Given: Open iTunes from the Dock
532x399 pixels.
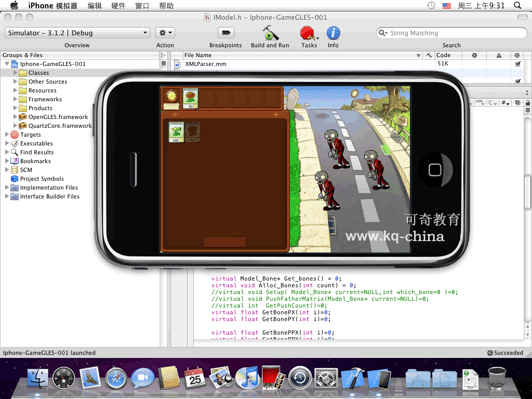Looking at the screenshot, I should click(247, 378).
